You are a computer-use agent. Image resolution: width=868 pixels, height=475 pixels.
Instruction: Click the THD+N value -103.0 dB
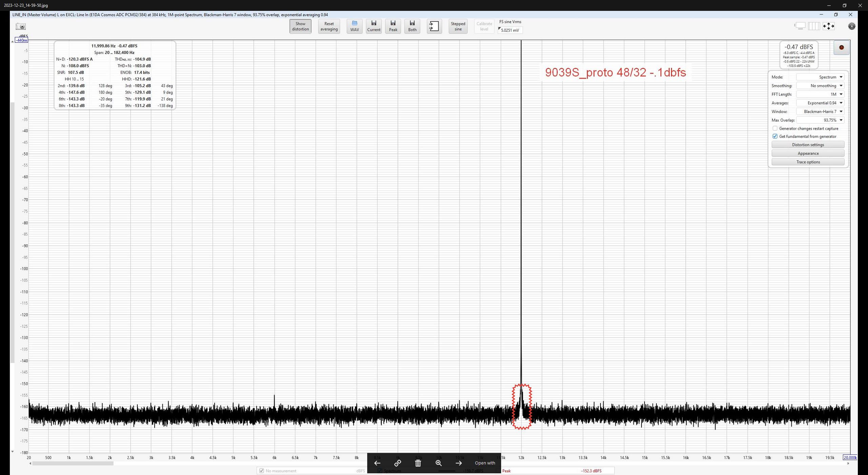coord(142,66)
